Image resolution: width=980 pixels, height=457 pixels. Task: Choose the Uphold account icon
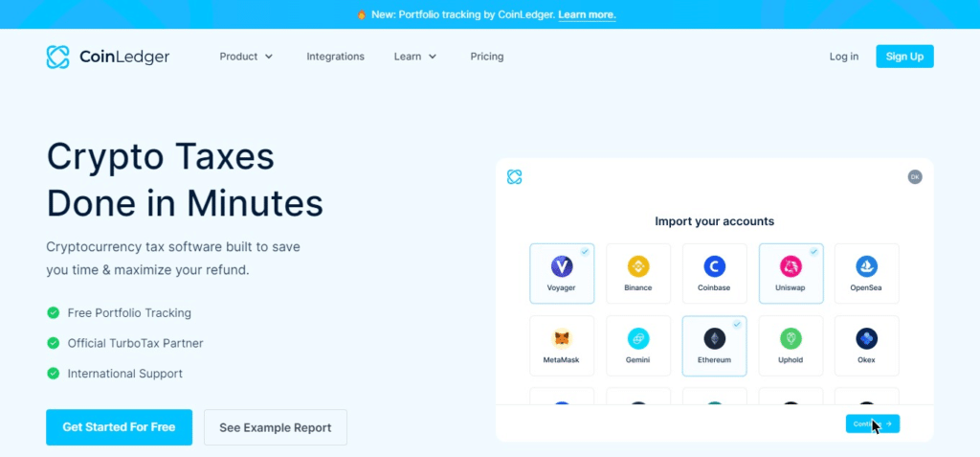click(791, 339)
